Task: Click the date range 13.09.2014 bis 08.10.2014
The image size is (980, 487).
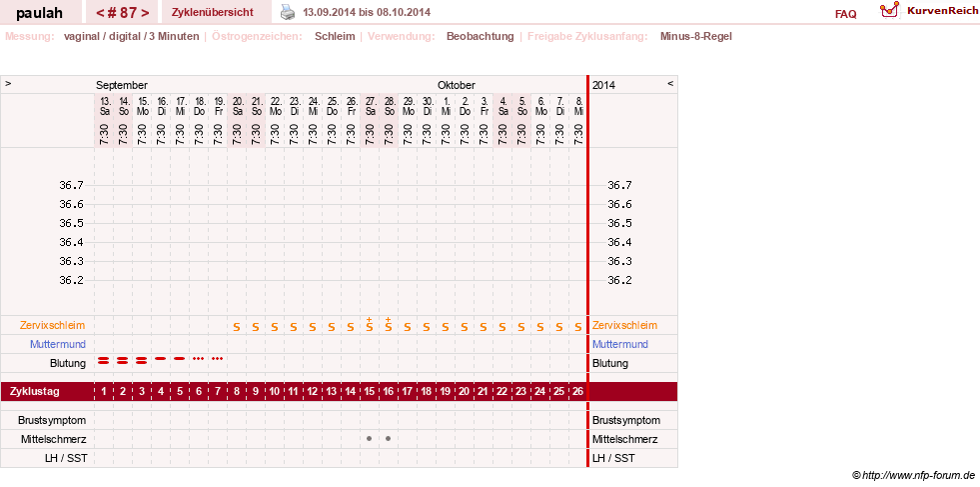Action: point(367,12)
